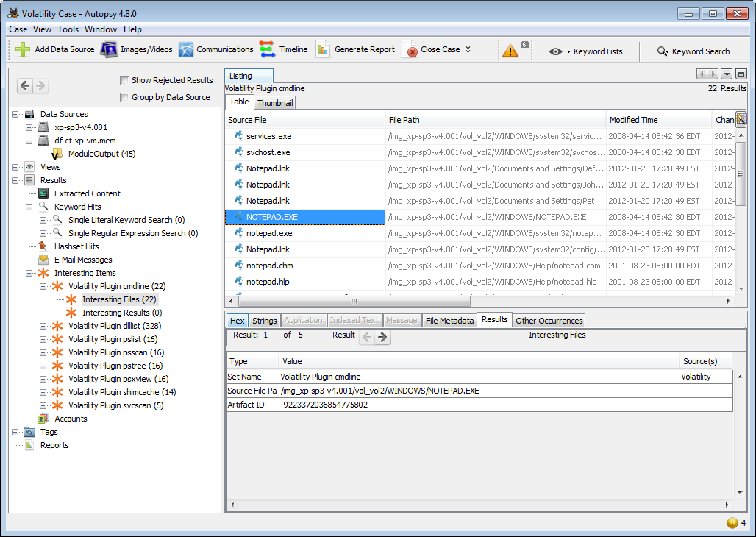Switch to the File Metadata tab
The height and width of the screenshot is (537, 756).
point(449,321)
